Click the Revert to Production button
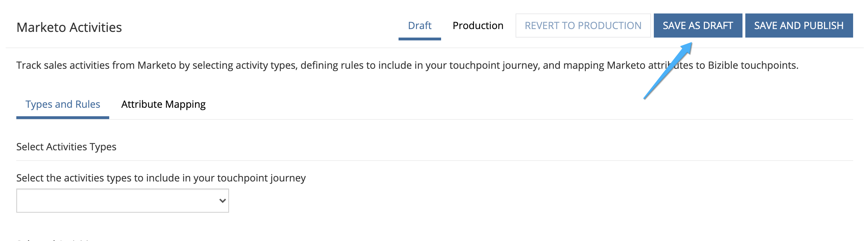868x241 pixels. point(583,26)
